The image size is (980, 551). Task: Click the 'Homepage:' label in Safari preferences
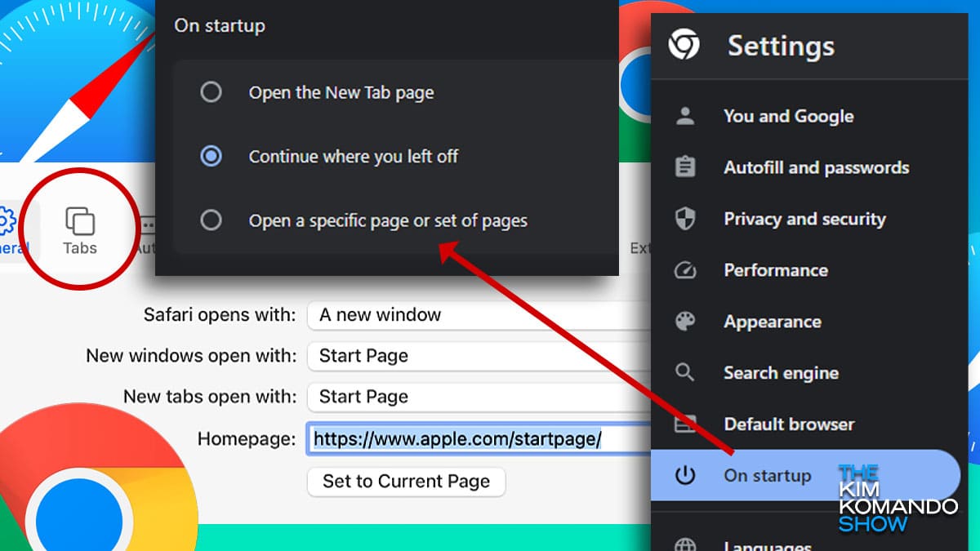(247, 439)
